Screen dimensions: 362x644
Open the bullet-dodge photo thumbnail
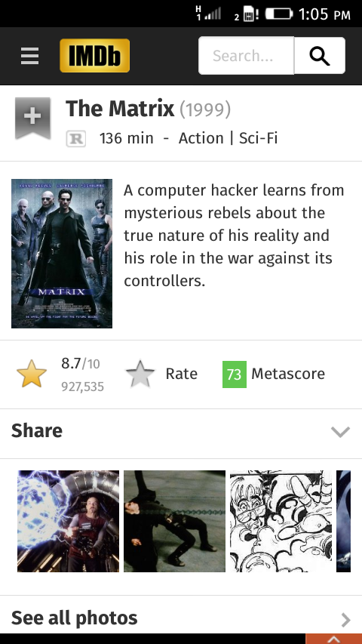pyautogui.click(x=174, y=521)
